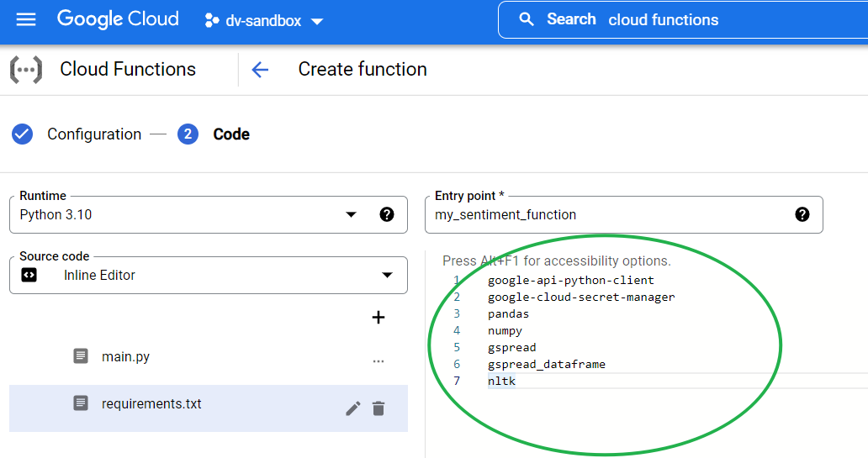Add a new file with plus icon
The height and width of the screenshot is (458, 868).
pos(378,318)
